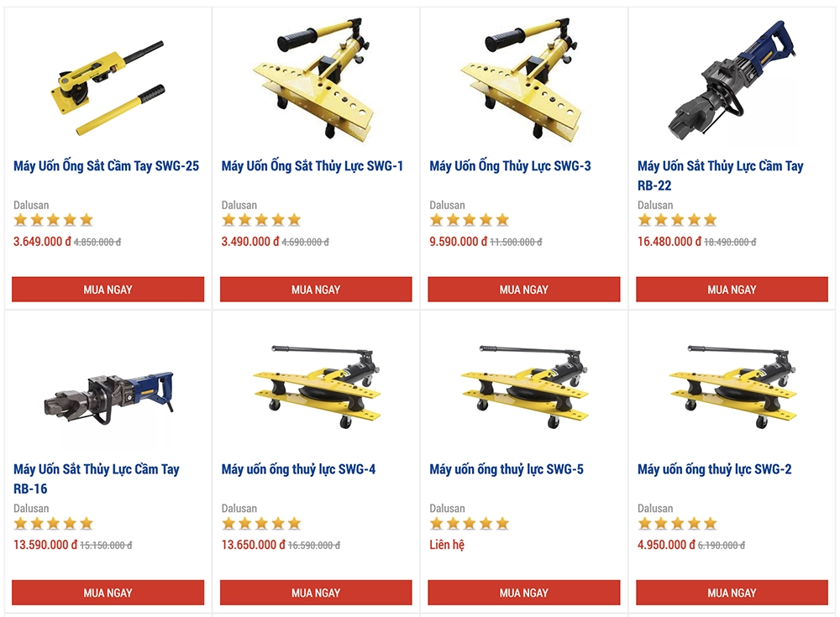Click MUA NGAY for SWG-5
The height and width of the screenshot is (617, 840).
523,593
